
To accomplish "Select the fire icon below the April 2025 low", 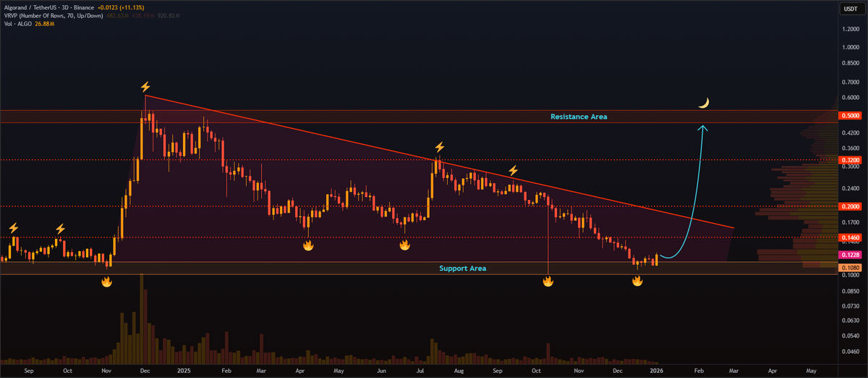I will (x=307, y=245).
